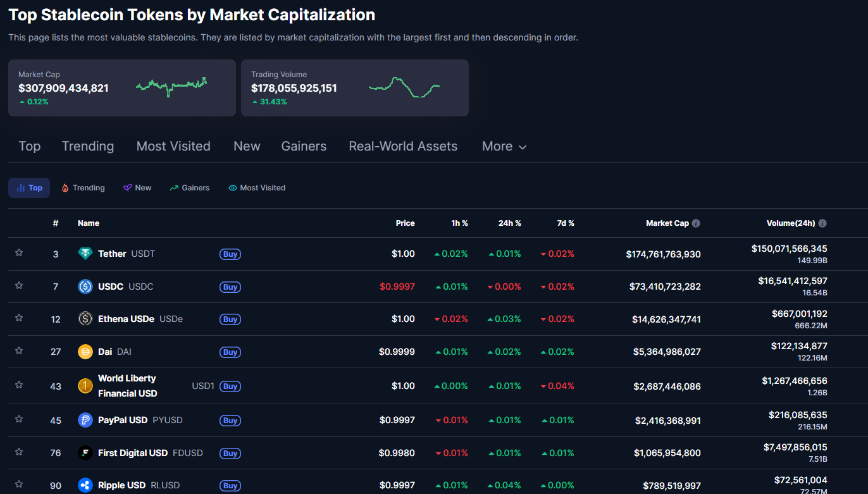
Task: Click the World Liberty Financial USD logo
Action: (x=85, y=386)
